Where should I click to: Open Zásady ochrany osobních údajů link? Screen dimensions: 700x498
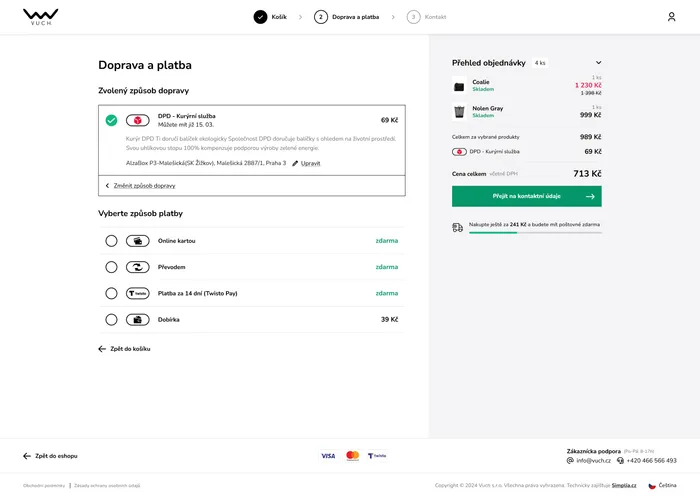coord(107,486)
